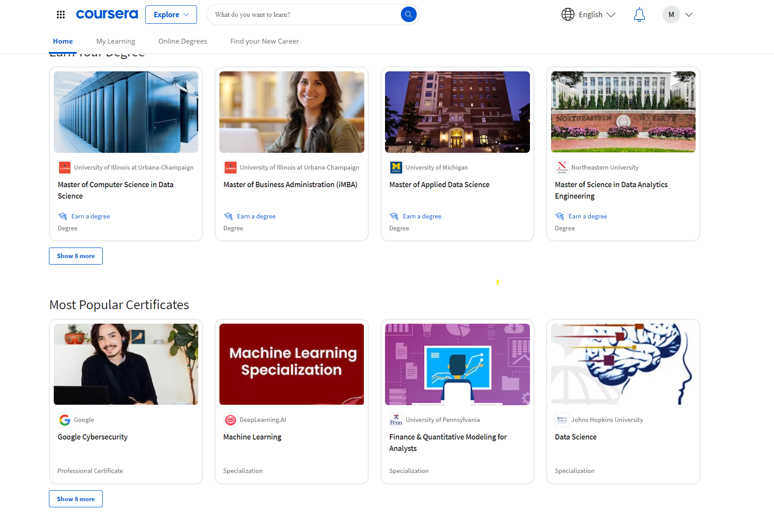Click Earn a degree on Computer Science card

pyautogui.click(x=91, y=216)
